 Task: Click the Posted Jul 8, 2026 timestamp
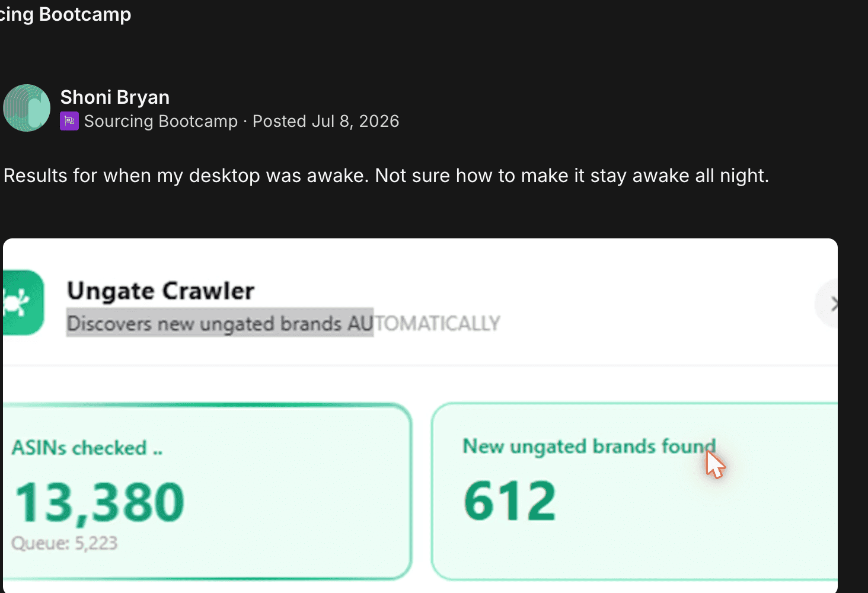tap(326, 121)
